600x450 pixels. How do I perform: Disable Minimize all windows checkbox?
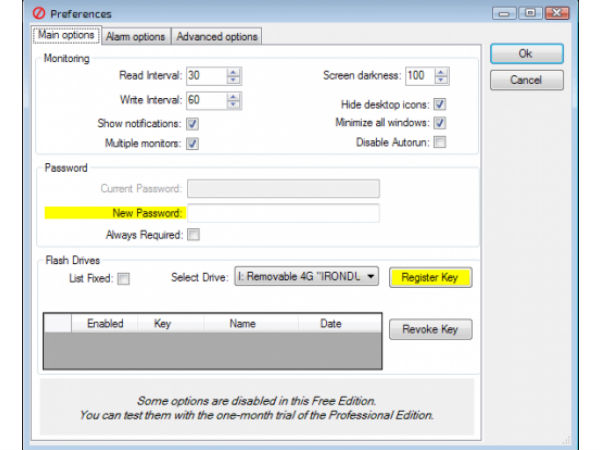pos(439,123)
